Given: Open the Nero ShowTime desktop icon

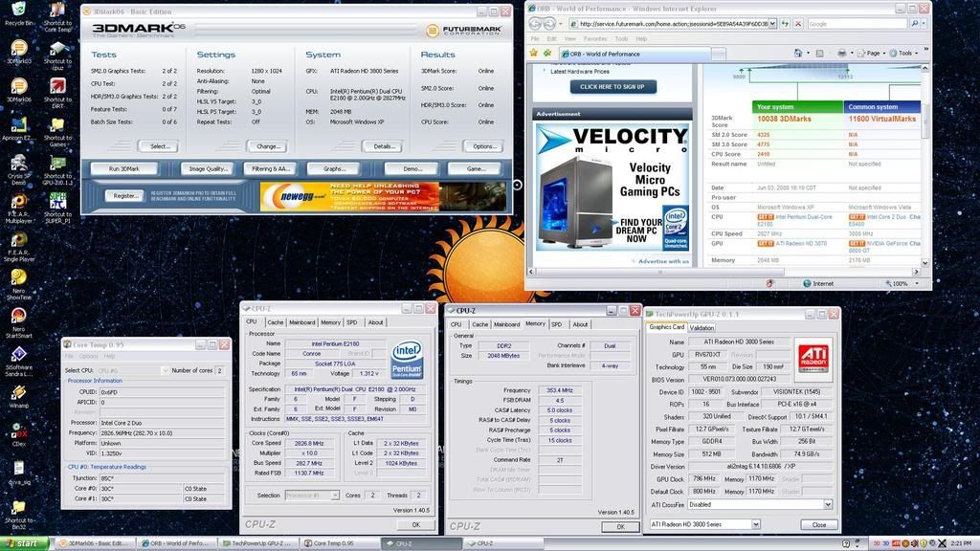Looking at the screenshot, I should point(19,285).
